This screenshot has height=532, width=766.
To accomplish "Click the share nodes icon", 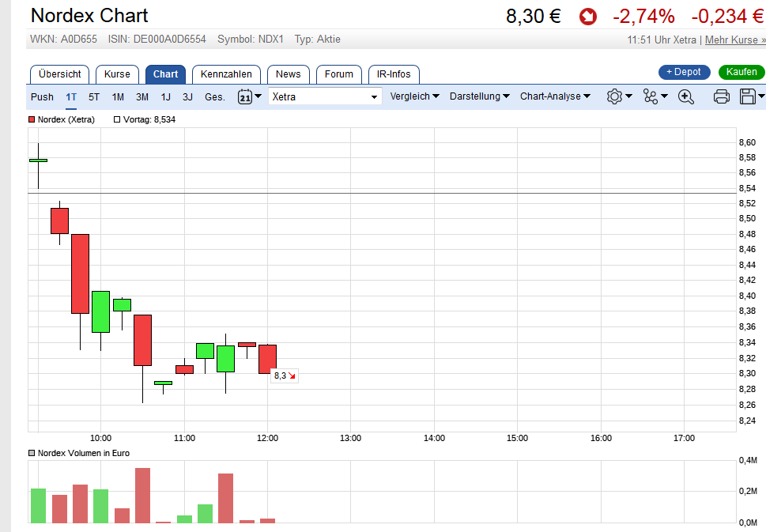I will (x=651, y=96).
